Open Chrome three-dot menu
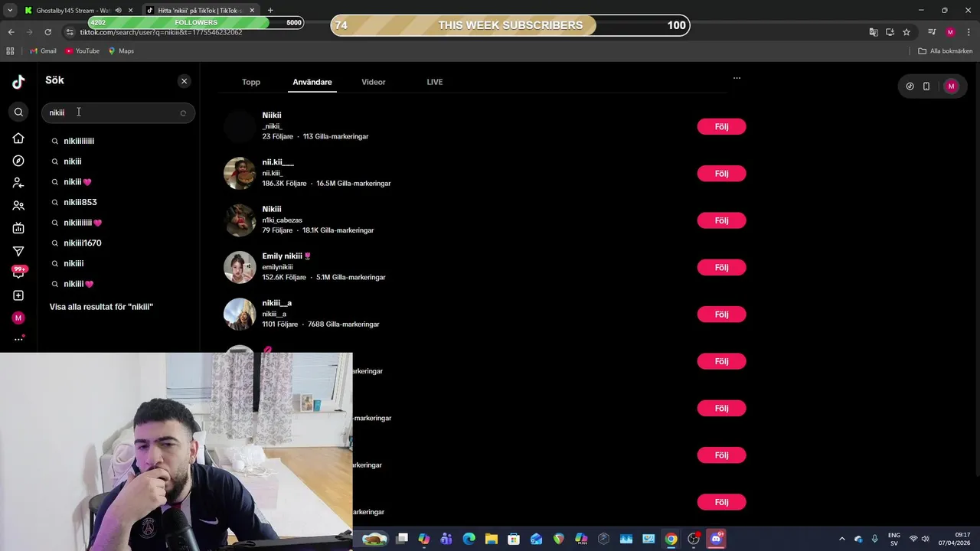Image resolution: width=980 pixels, height=551 pixels. coord(968,32)
